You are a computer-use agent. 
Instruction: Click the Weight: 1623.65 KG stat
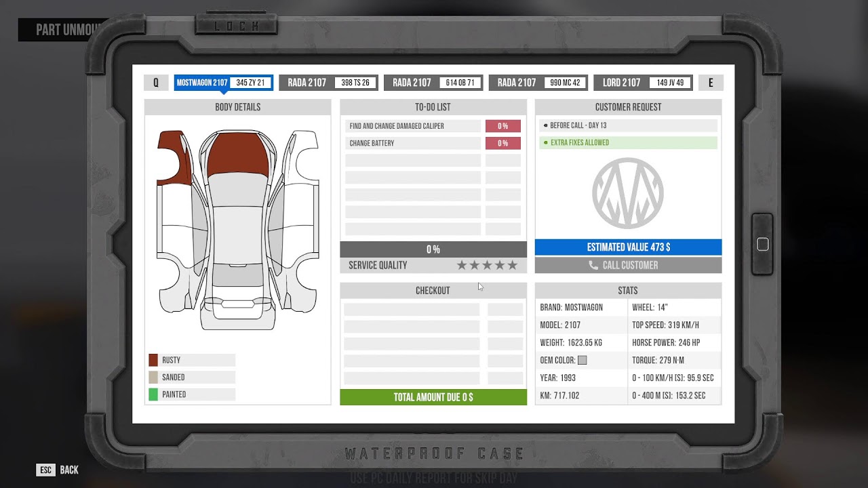coord(581,342)
